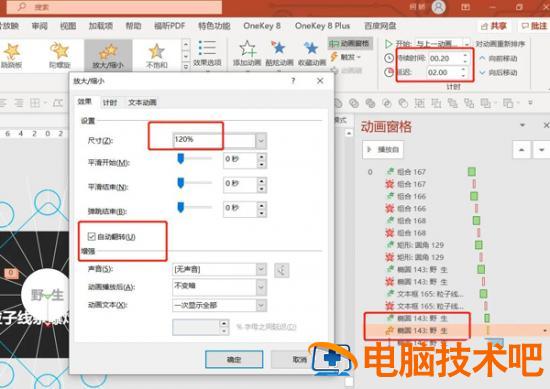This screenshot has height=389, width=550.
Task: Open the 效果选项 effect options button
Action: (207, 53)
